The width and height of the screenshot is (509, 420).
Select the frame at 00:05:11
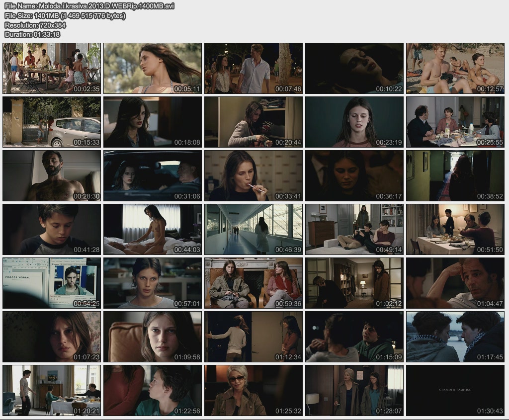[x=153, y=68]
